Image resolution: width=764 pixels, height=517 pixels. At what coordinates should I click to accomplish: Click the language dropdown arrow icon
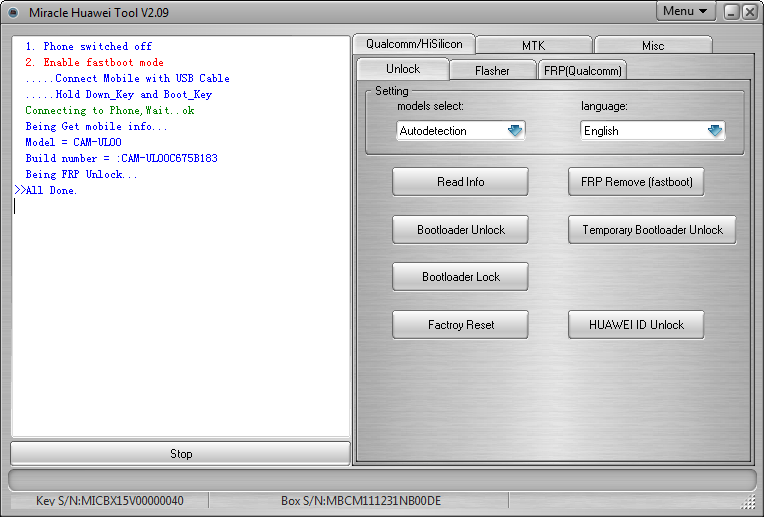tap(715, 131)
